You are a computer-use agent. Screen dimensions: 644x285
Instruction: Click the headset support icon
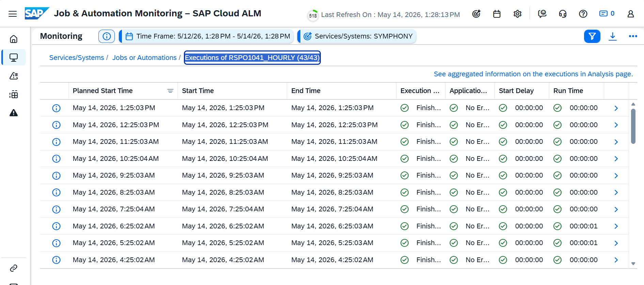(x=563, y=14)
